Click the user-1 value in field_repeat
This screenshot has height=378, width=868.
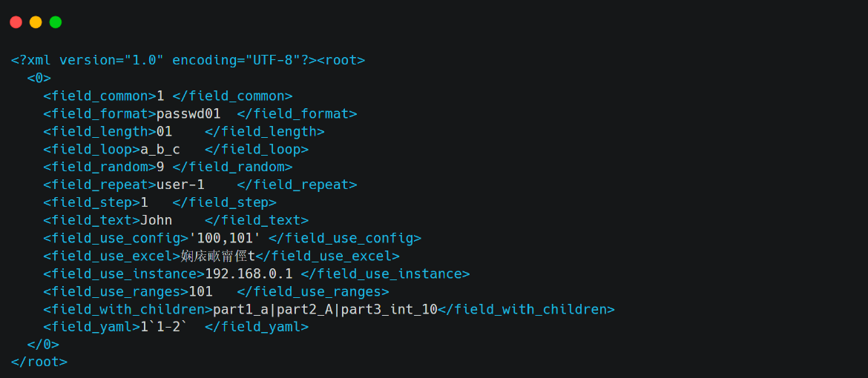(180, 185)
